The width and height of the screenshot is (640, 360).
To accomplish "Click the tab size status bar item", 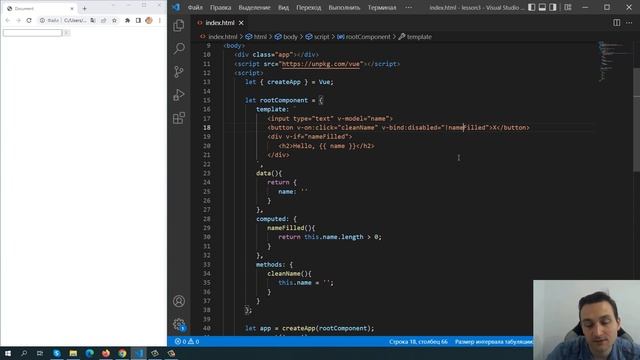I will 493,342.
